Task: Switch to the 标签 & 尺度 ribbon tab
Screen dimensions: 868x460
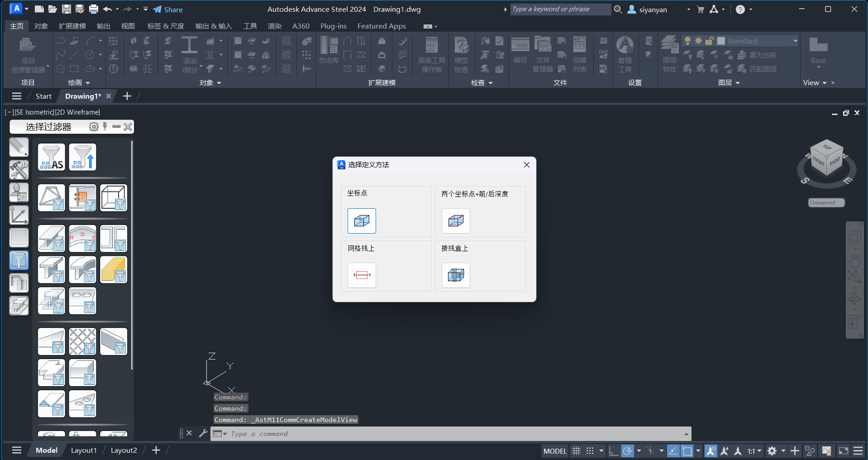Action: click(x=166, y=26)
